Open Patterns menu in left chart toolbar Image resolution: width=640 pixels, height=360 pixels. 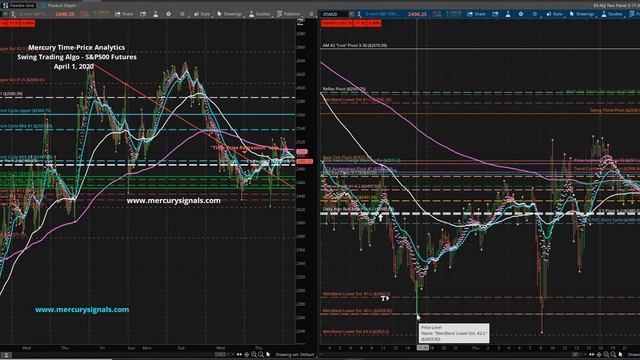click(x=288, y=14)
